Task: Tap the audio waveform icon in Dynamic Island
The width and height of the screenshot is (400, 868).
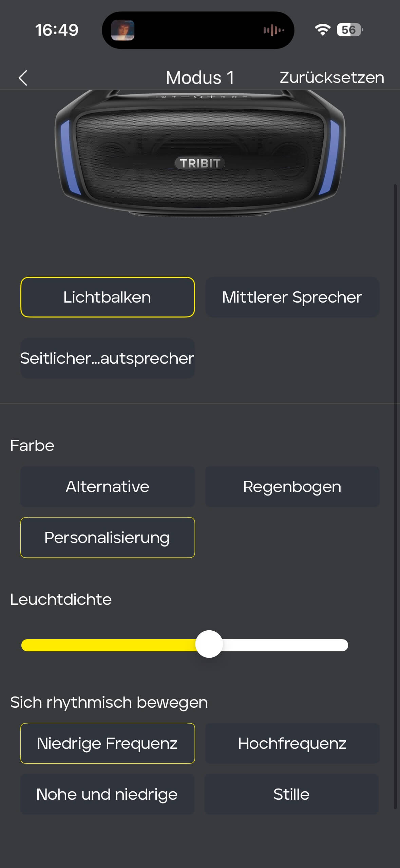Action: pyautogui.click(x=273, y=30)
